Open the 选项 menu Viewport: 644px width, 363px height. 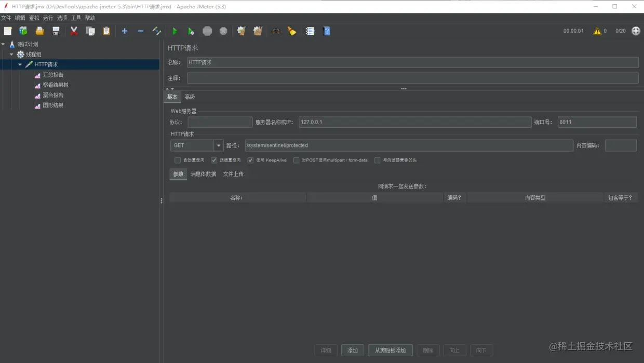coord(62,18)
